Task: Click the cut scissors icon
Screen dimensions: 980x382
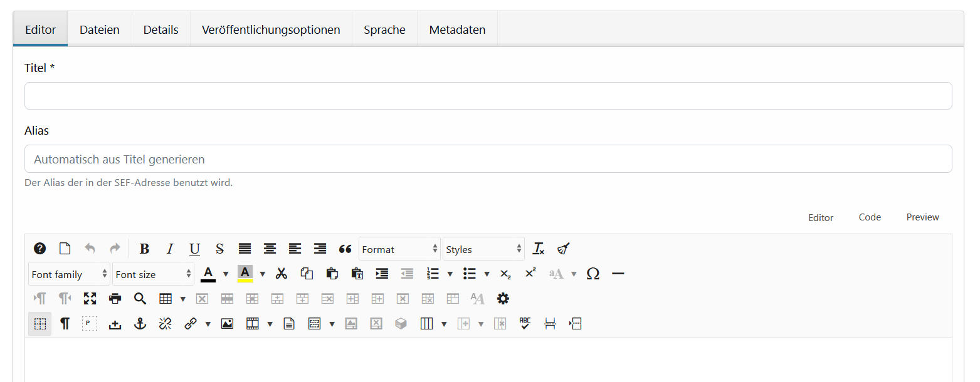Action: coord(282,274)
